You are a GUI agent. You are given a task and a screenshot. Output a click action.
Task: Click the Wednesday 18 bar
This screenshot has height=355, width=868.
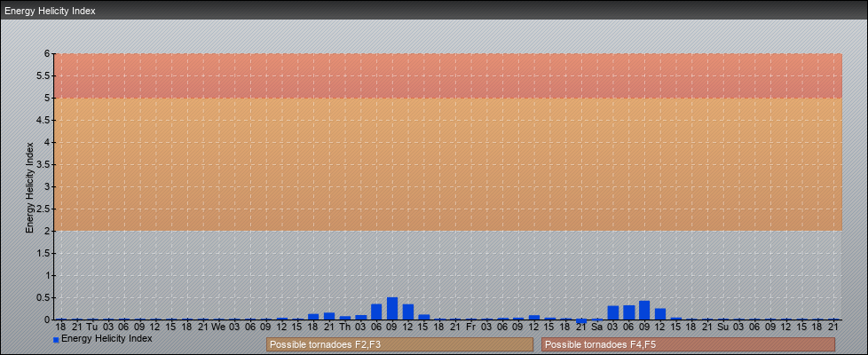[x=313, y=317]
